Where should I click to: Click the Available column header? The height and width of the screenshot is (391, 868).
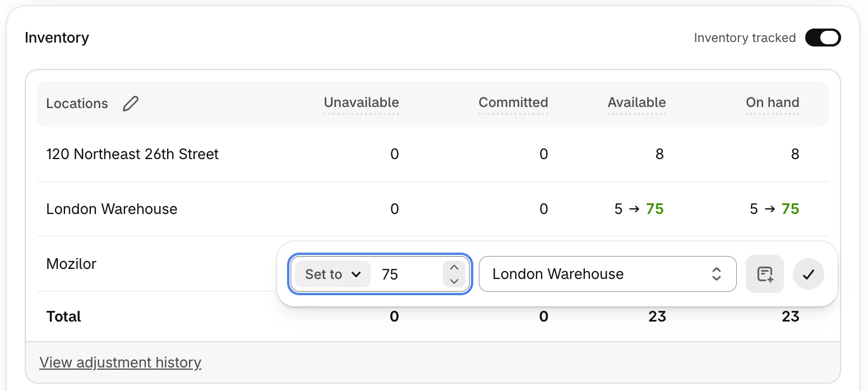tap(636, 103)
